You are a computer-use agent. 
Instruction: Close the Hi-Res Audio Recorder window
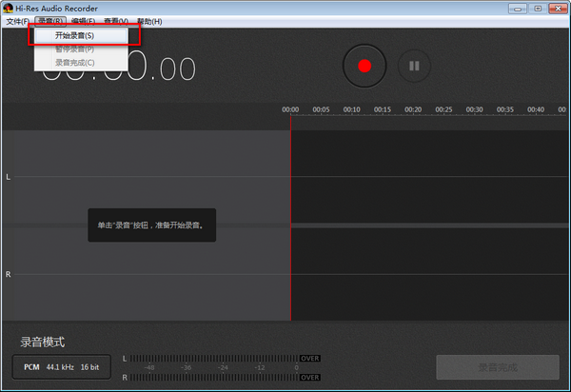coord(556,9)
